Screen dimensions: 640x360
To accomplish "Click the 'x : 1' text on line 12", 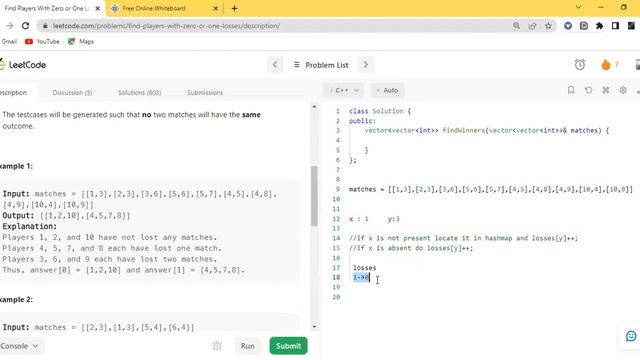I will coord(358,219).
